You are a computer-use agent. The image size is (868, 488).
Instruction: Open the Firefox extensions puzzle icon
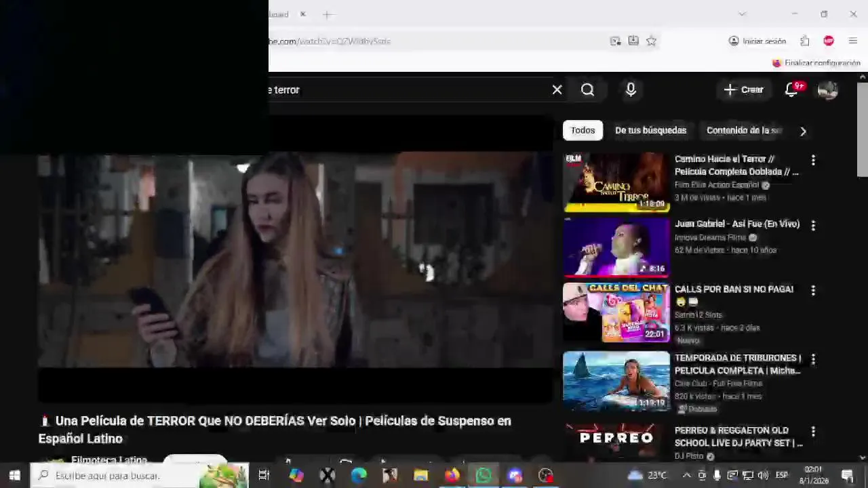(x=805, y=41)
